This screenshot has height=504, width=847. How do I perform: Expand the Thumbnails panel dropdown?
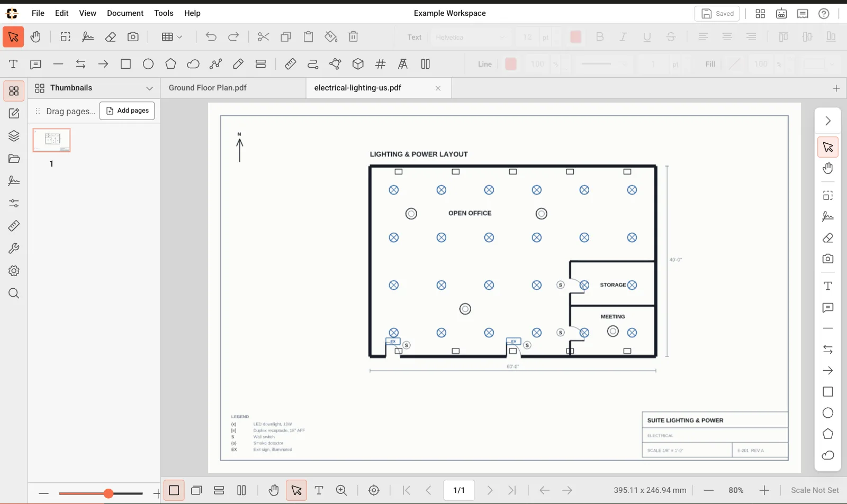click(149, 88)
